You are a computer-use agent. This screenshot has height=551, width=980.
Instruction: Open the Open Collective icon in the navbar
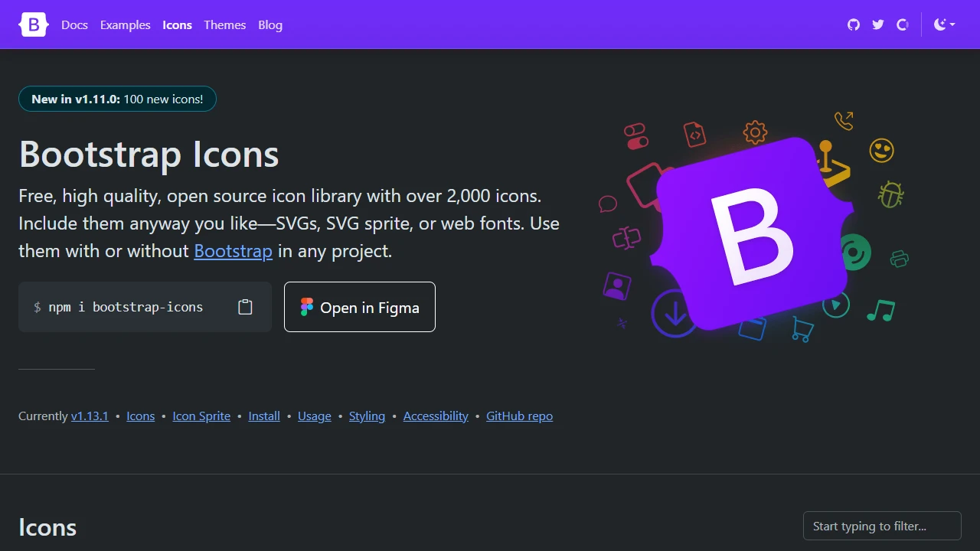coord(902,24)
